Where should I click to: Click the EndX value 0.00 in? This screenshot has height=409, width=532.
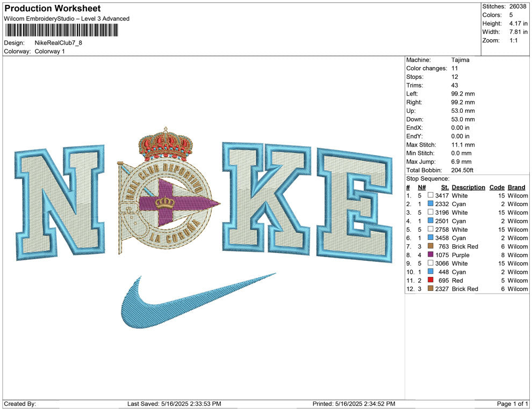(461, 127)
